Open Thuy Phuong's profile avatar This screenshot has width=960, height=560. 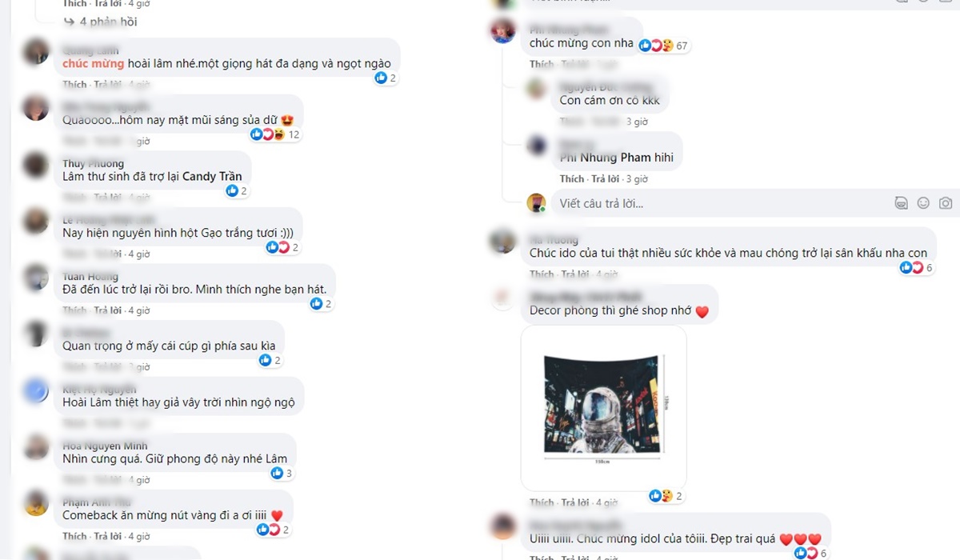tap(36, 165)
